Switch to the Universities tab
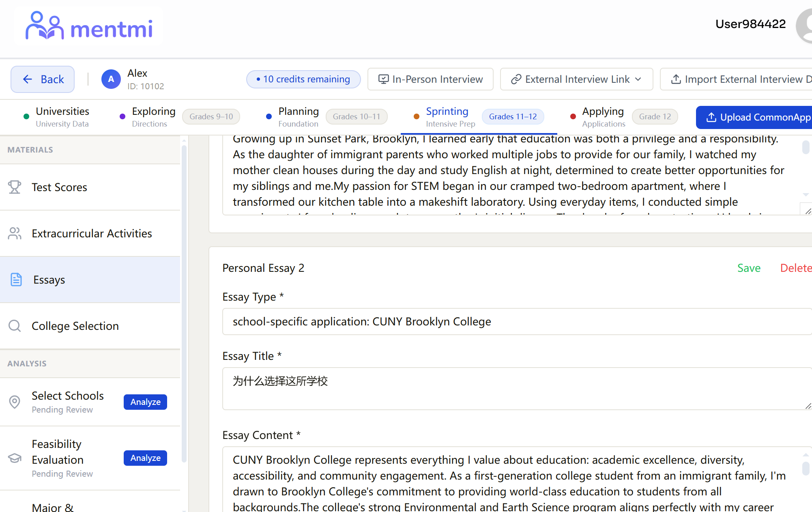 56,117
